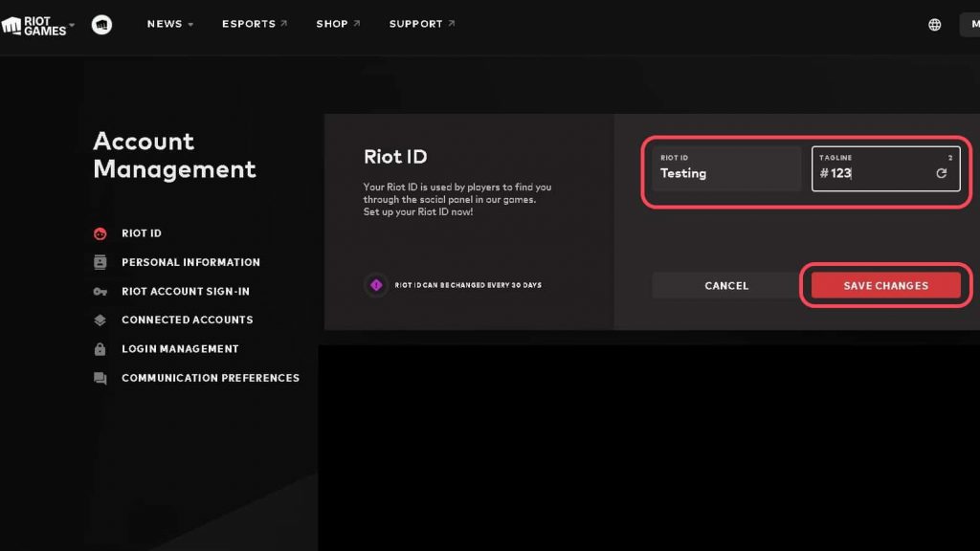Screen dimensions: 980x551
Task: Go to Communication Preferences section
Action: (211, 378)
